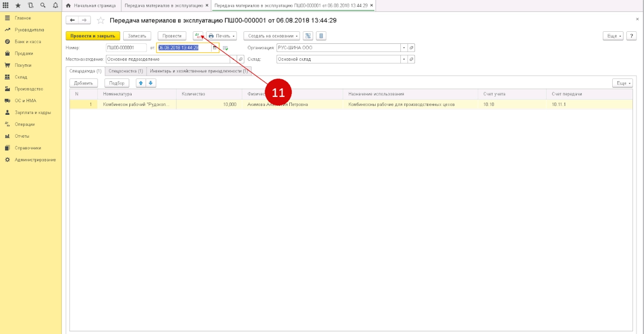Open the Местонахождение record with its open button
This screenshot has height=334, width=644.
pyautogui.click(x=241, y=59)
